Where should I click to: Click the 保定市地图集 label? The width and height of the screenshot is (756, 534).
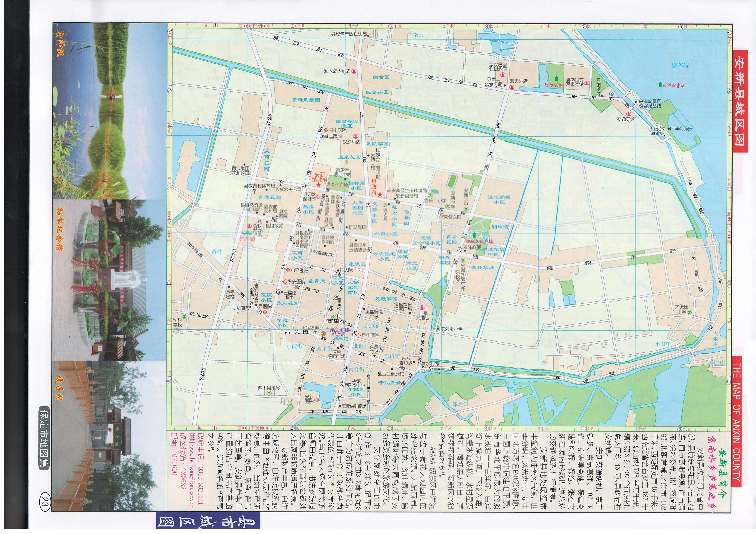44,438
